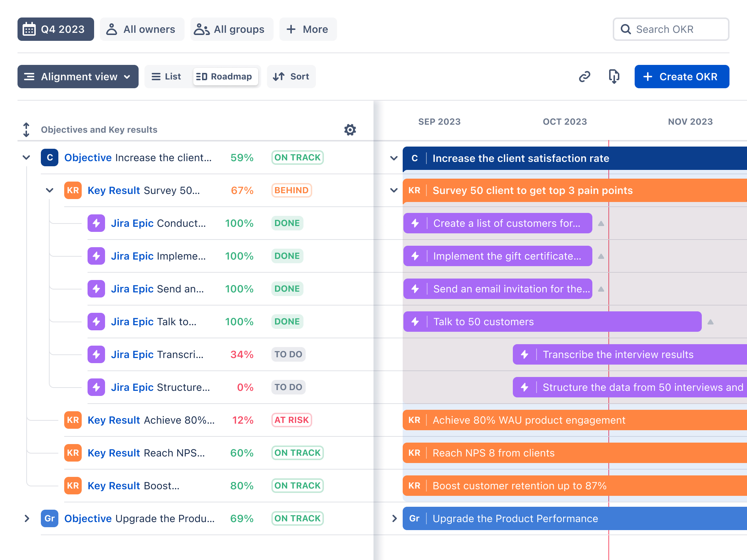
Task: Click the orange Reach NPS 8 roadmap bar
Action: point(575,453)
